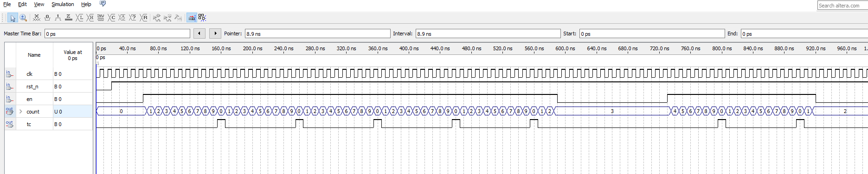
Task: Click the rst_n input pin icon
Action: [10, 87]
